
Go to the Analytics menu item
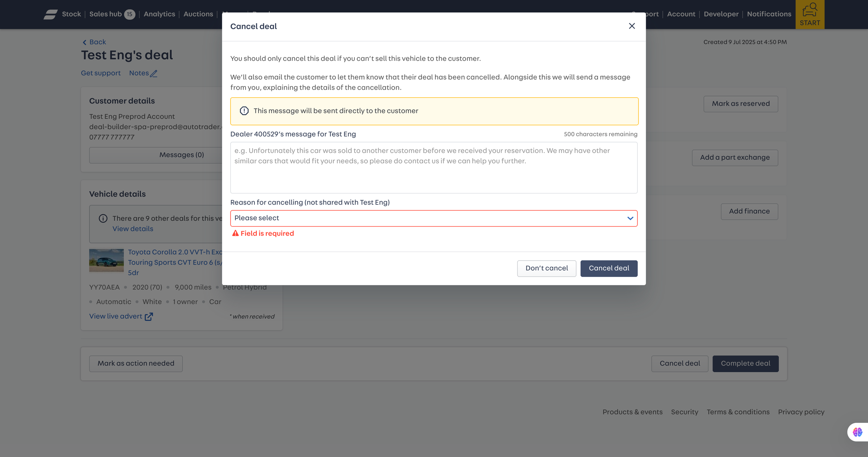pyautogui.click(x=159, y=14)
